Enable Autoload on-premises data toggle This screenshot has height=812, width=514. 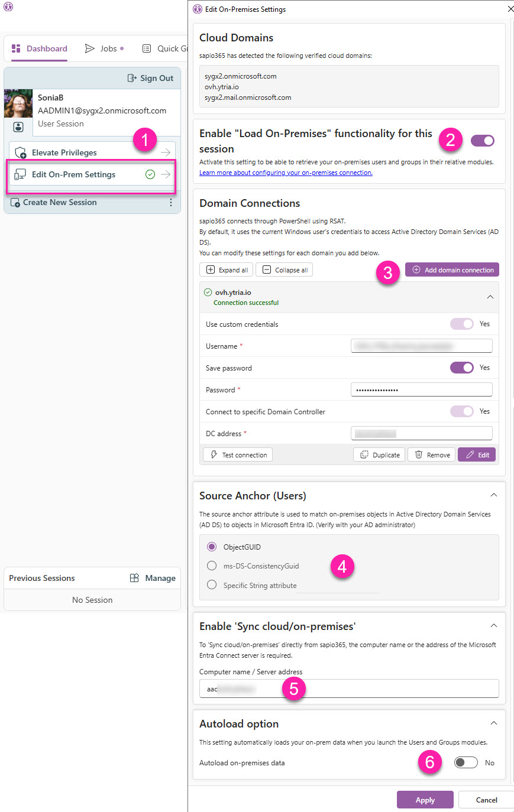coord(465,762)
